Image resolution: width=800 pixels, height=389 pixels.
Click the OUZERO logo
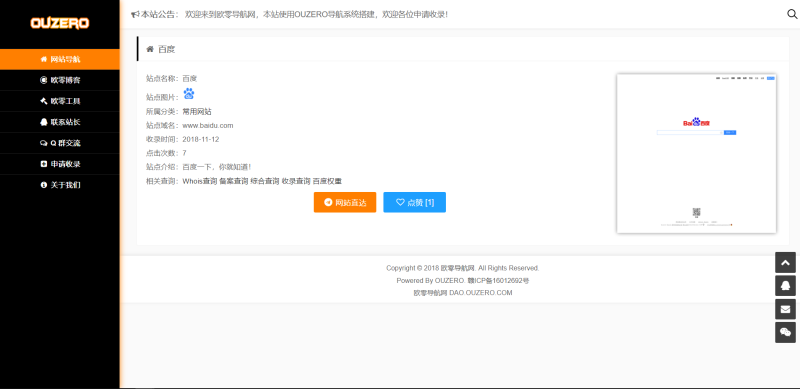[x=60, y=23]
